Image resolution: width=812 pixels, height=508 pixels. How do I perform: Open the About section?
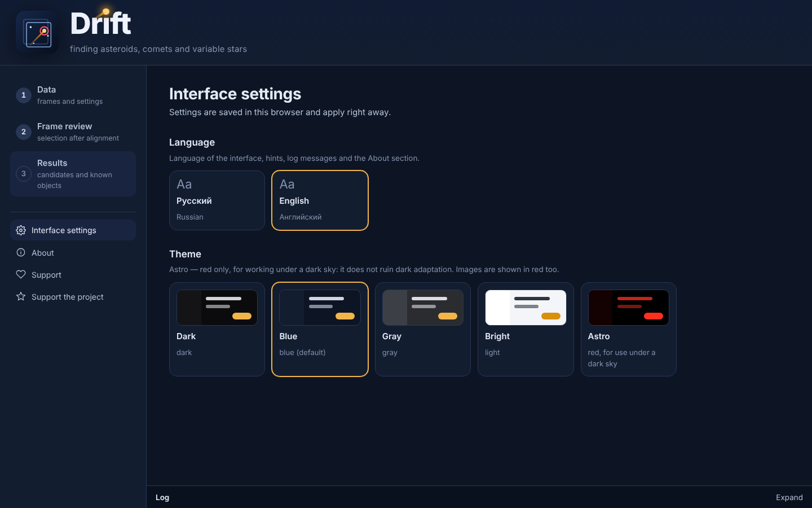click(x=73, y=252)
